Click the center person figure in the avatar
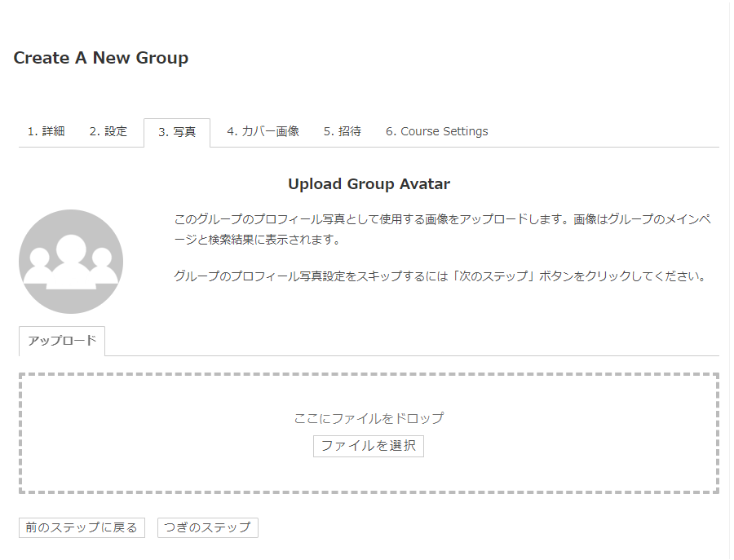This screenshot has height=560, width=734. click(71, 261)
